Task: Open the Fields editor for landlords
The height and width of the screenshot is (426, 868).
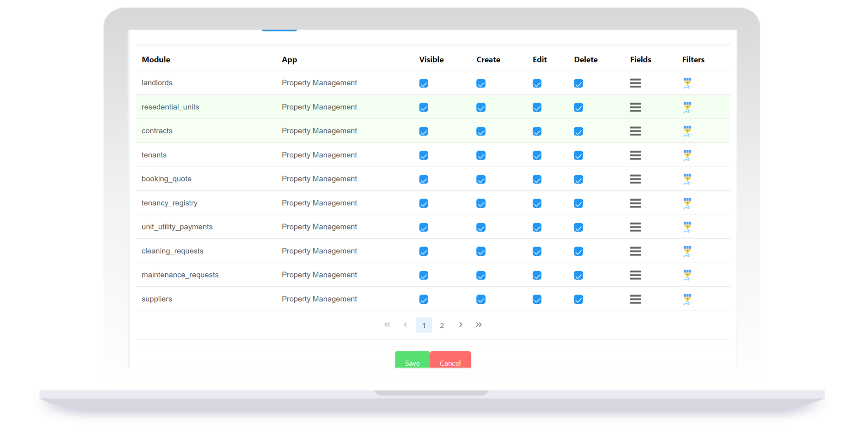Action: 635,83
